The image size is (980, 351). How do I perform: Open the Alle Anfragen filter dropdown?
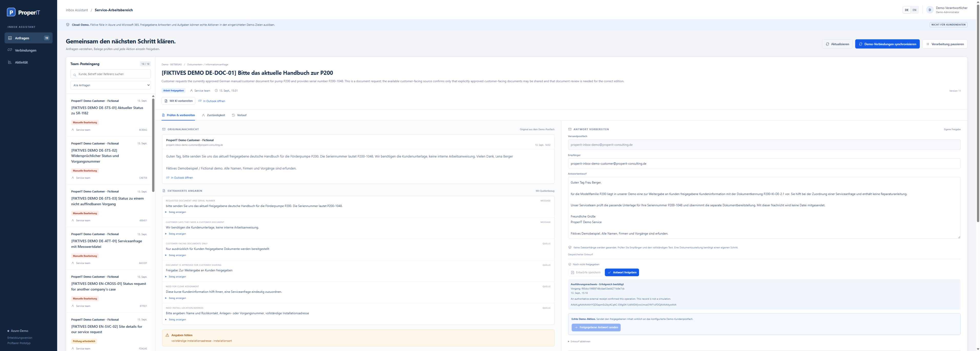click(110, 85)
